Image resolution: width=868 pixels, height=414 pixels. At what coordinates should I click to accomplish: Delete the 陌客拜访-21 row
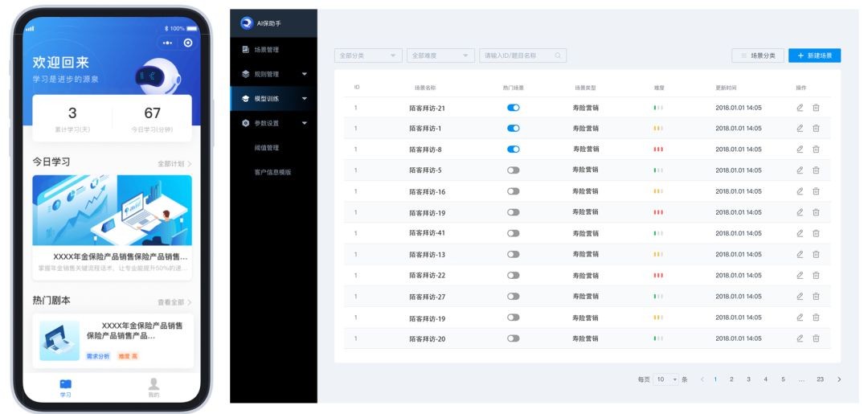816,108
